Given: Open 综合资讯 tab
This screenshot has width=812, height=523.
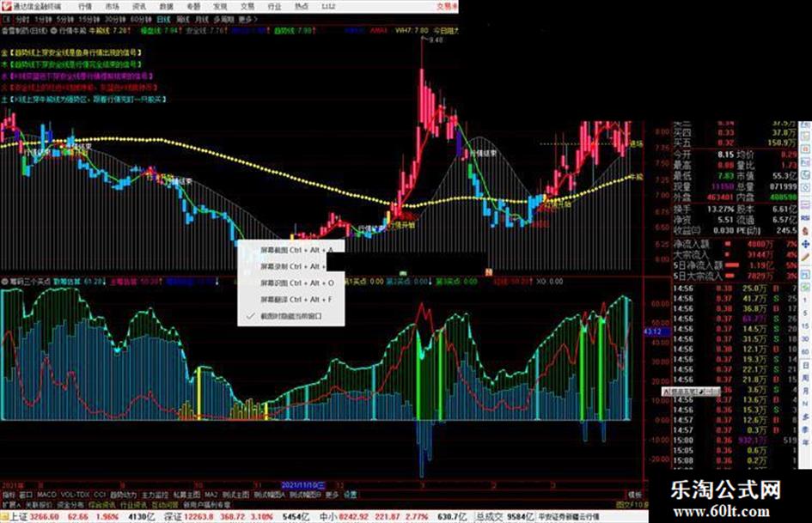Looking at the screenshot, I should click(x=102, y=505).
